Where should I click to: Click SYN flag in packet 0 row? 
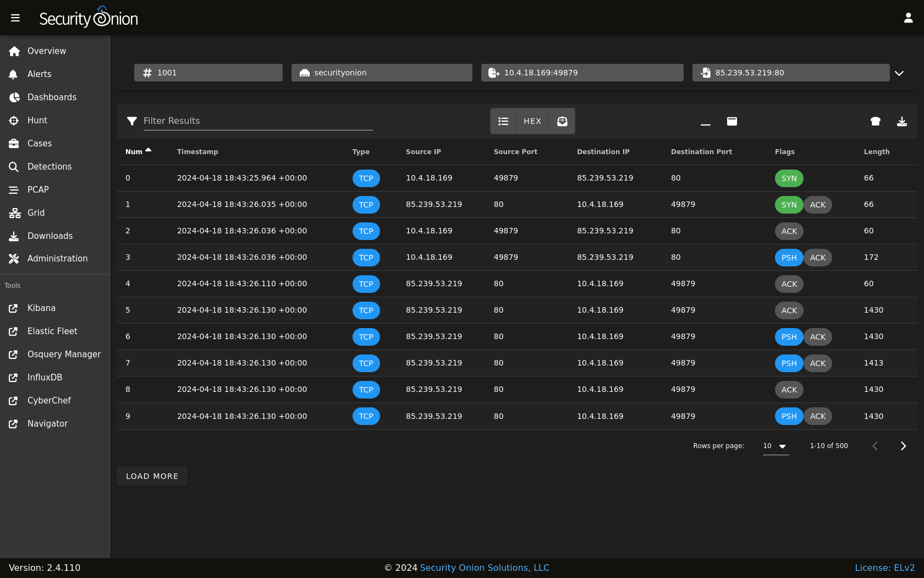(789, 178)
